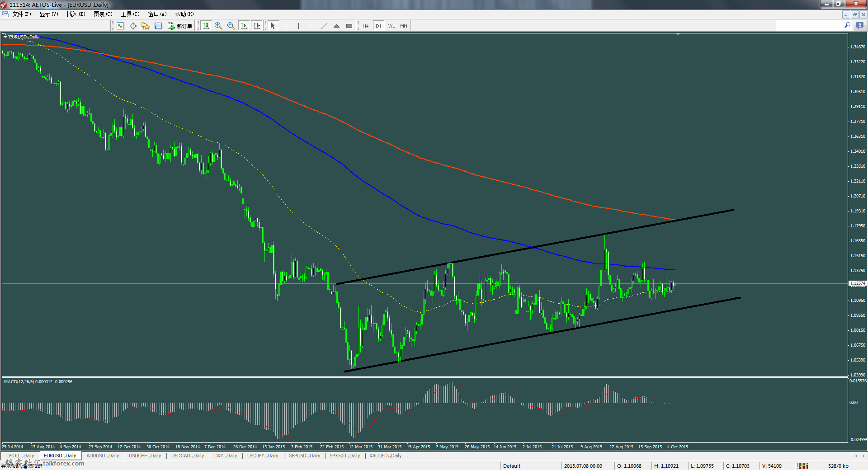Toggle chart shift icon
Screen dimensions: 868x470
[257, 26]
